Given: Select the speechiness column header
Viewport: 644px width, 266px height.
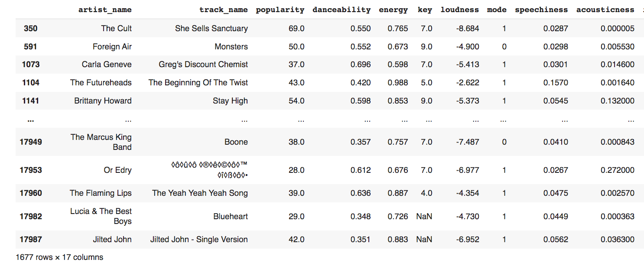Looking at the screenshot, I should tap(541, 10).
